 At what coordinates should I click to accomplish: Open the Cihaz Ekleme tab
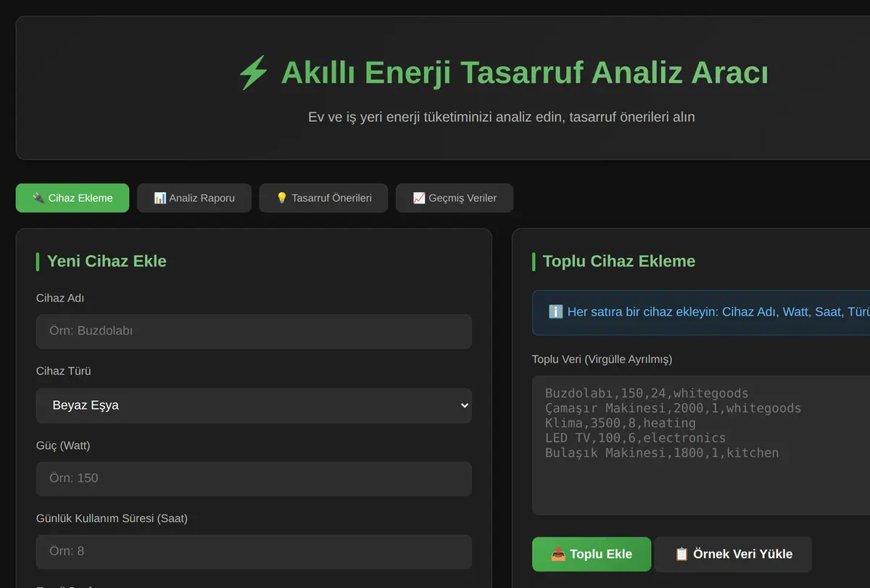tap(72, 198)
